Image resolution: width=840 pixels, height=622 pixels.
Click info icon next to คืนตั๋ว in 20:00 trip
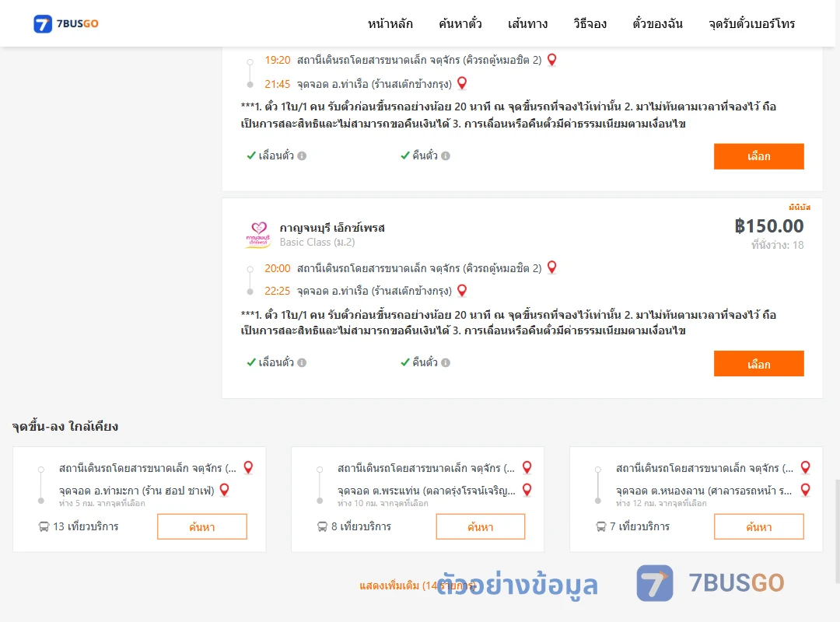tap(446, 362)
